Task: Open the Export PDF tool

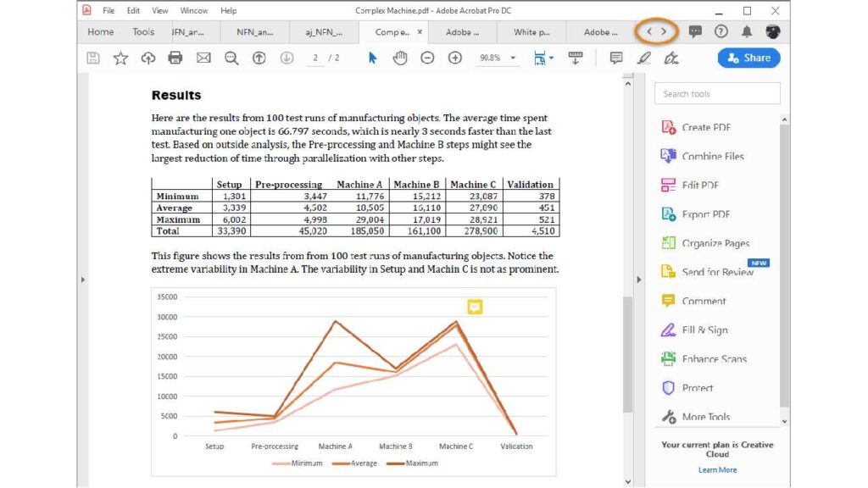Action: click(695, 214)
